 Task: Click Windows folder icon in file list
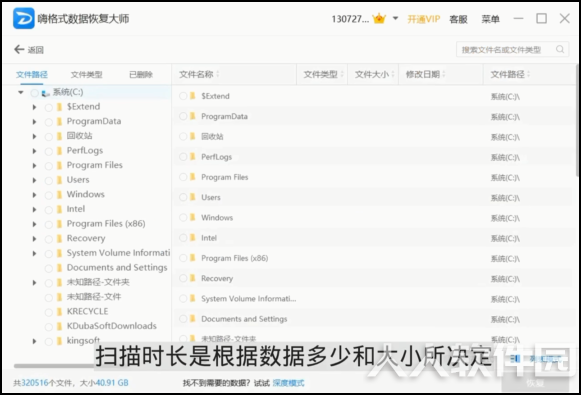click(x=193, y=218)
